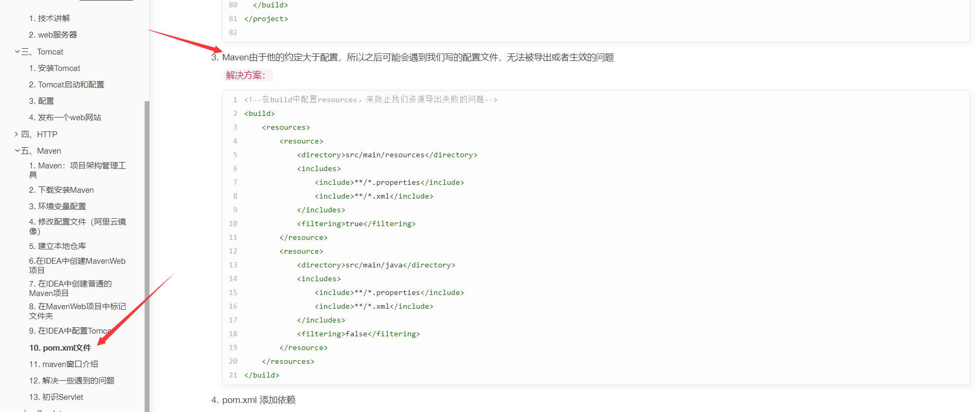The width and height of the screenshot is (980, 412).
Task: Open 11. maven窗口介绍
Action: coord(64,364)
